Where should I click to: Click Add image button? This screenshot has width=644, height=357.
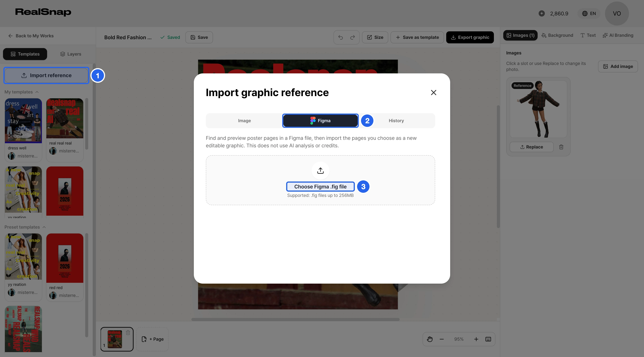[618, 66]
